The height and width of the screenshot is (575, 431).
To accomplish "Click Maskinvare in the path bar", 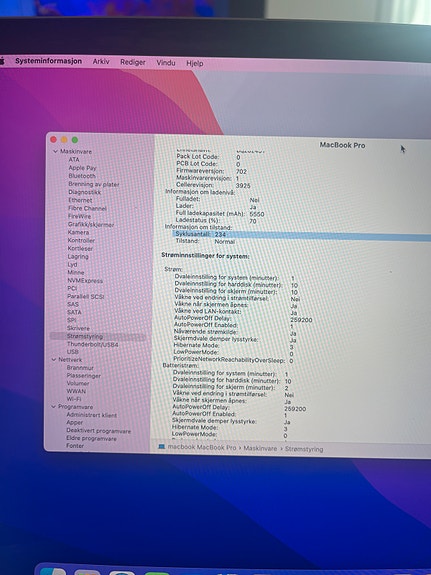I will tap(260, 448).
